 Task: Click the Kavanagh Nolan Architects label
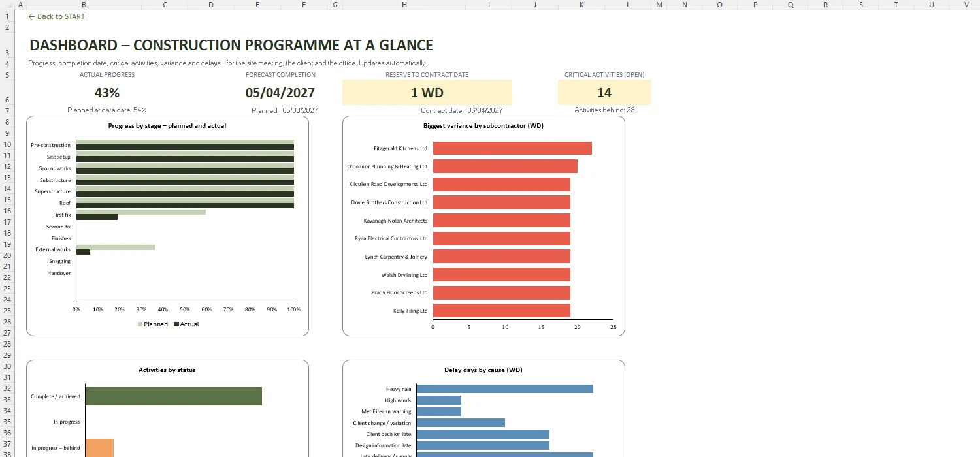click(x=395, y=221)
